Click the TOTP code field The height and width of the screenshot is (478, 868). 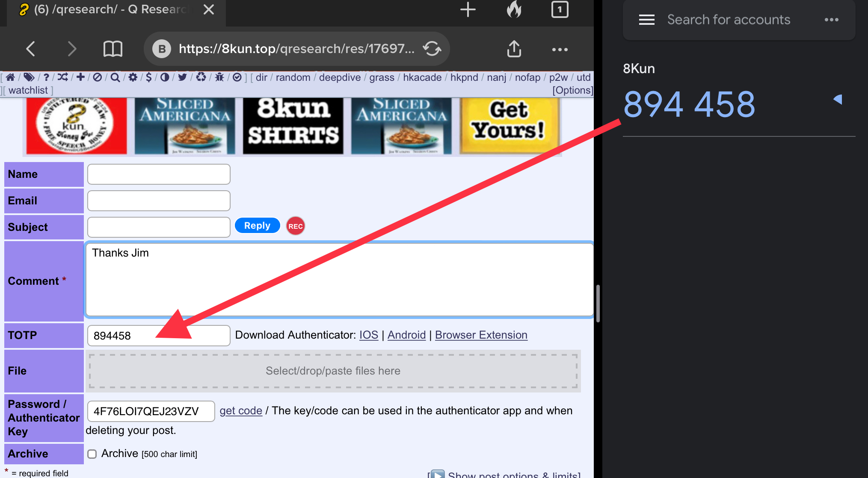point(159,336)
